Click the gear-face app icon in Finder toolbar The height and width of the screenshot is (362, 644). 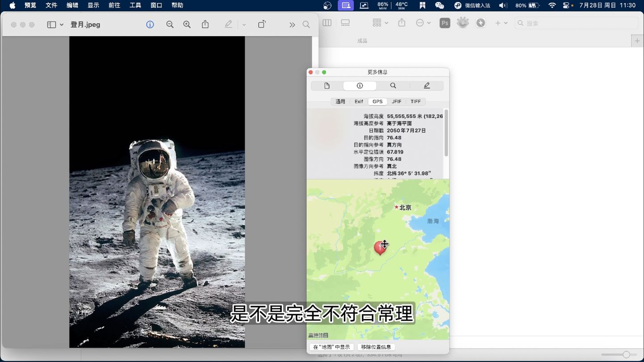click(463, 22)
